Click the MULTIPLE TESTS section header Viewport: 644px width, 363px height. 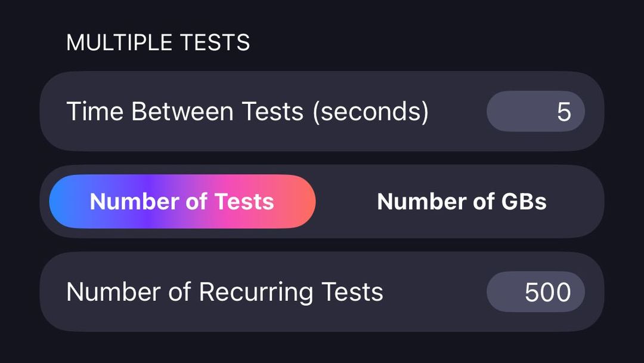(158, 42)
